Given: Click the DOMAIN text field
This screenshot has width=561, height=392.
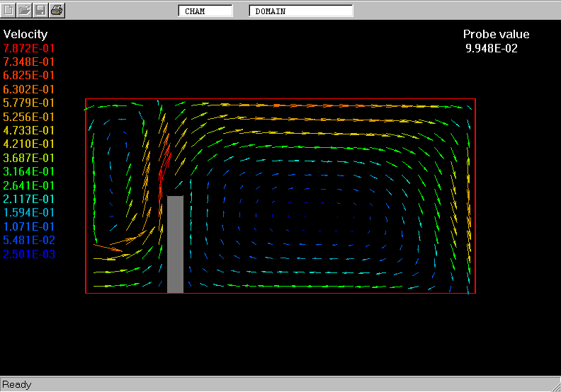Looking at the screenshot, I should (x=300, y=11).
